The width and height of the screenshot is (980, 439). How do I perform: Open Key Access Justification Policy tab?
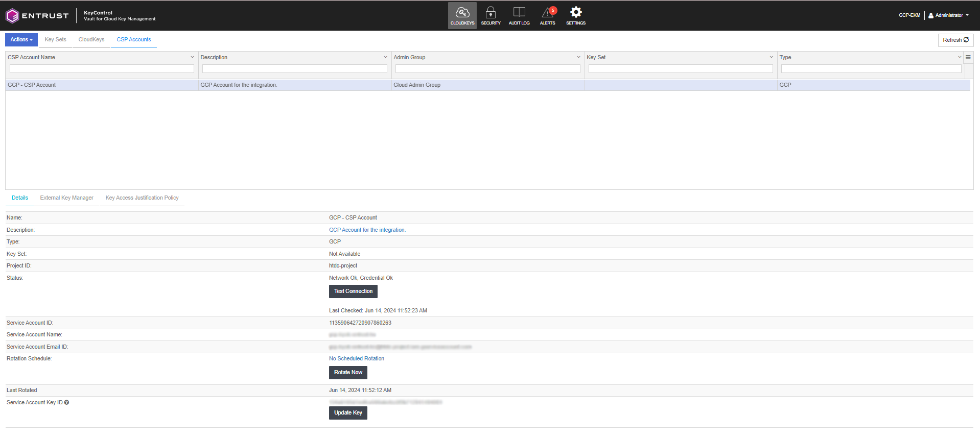(142, 198)
